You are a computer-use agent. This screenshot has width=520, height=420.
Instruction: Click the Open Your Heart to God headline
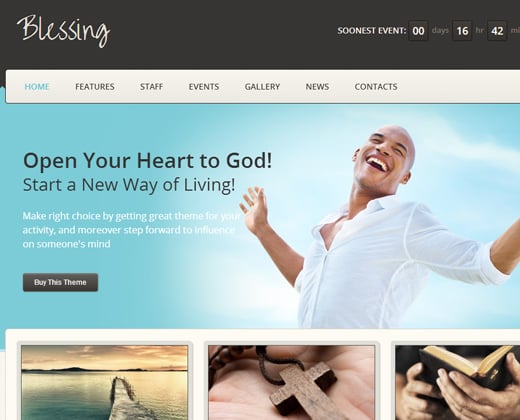point(148,161)
